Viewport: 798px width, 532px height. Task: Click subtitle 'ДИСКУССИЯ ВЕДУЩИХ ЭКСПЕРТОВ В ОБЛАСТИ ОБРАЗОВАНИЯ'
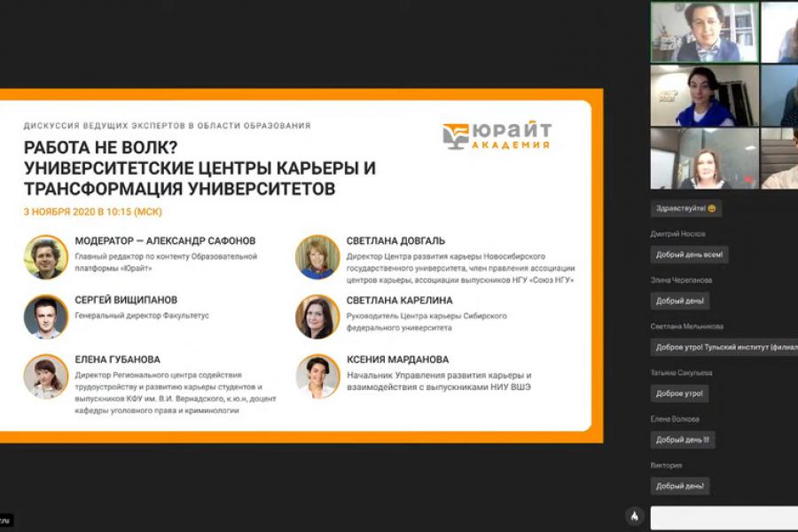[x=167, y=126]
